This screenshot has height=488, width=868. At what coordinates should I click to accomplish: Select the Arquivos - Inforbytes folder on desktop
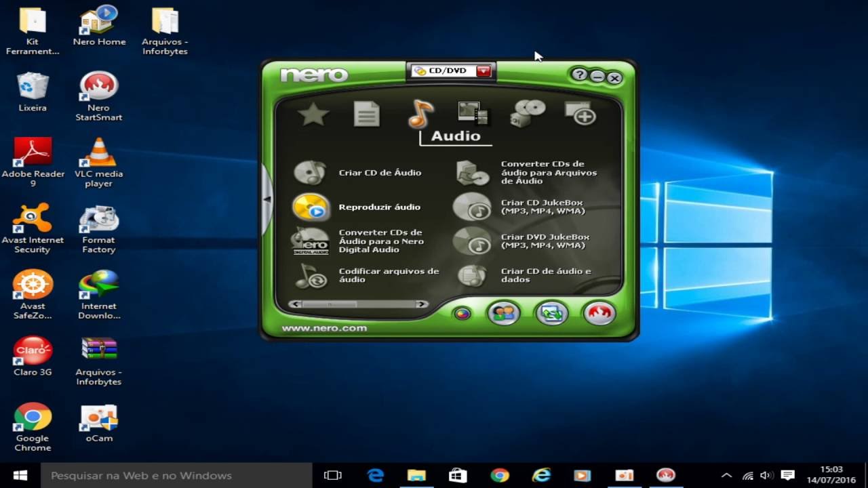click(165, 31)
